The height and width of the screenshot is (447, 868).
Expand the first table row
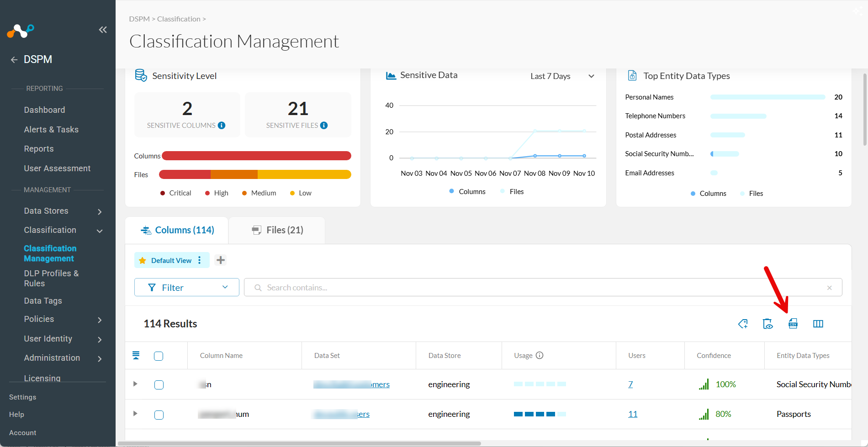tap(135, 384)
